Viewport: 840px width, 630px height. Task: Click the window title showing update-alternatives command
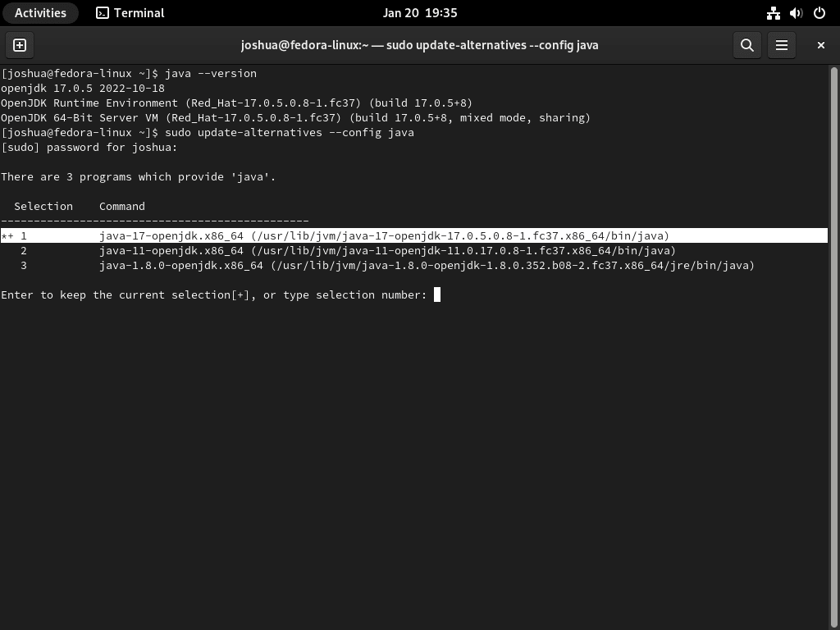(x=419, y=45)
